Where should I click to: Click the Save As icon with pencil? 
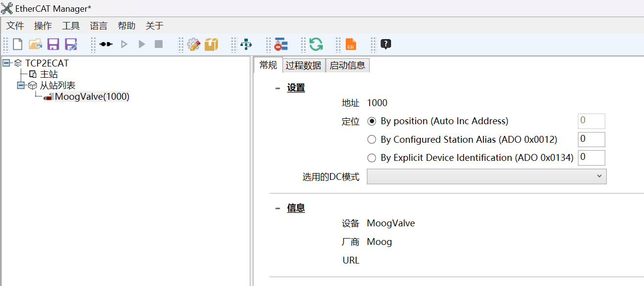(x=71, y=44)
